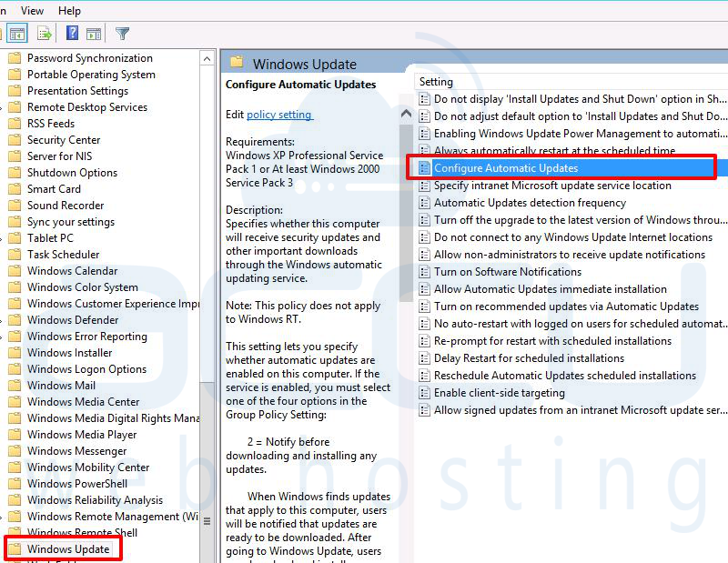This screenshot has width=728, height=563.
Task: Click the policy icon for Turn on Software Notifications
Action: pyautogui.click(x=424, y=272)
